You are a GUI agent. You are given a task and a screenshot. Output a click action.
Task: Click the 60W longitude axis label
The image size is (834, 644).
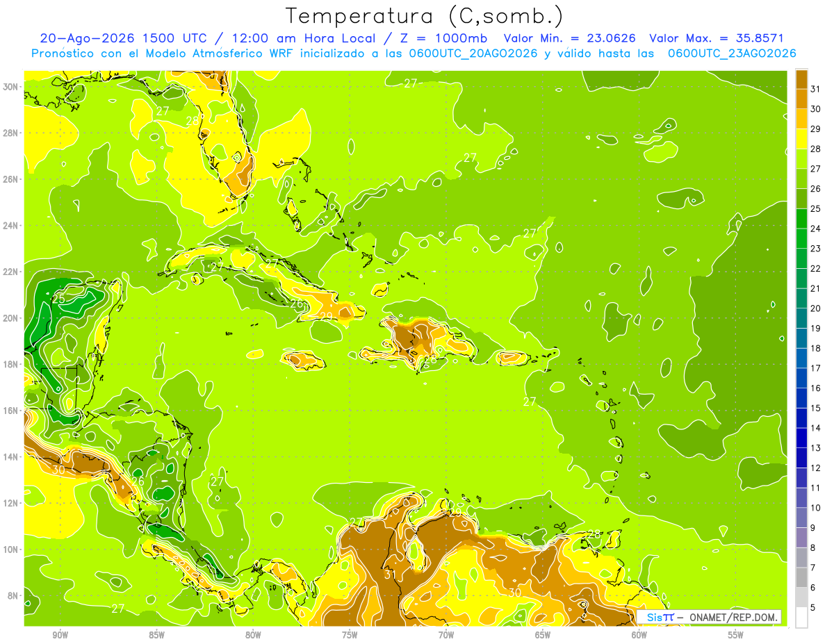pos(639,635)
